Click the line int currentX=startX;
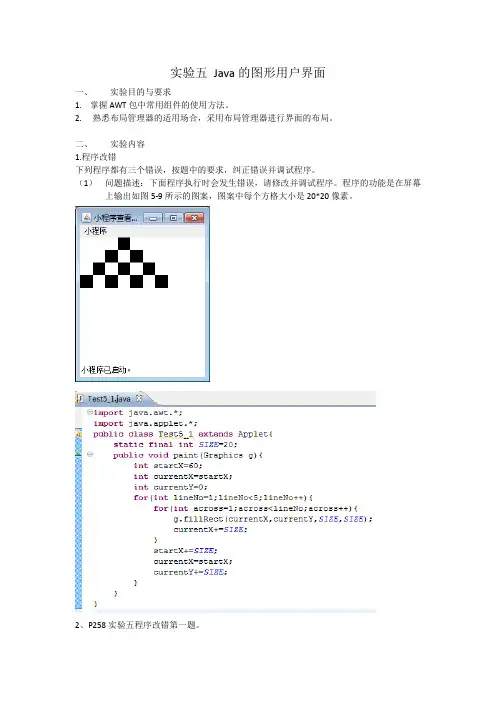This screenshot has height=702, width=496. pos(183,476)
